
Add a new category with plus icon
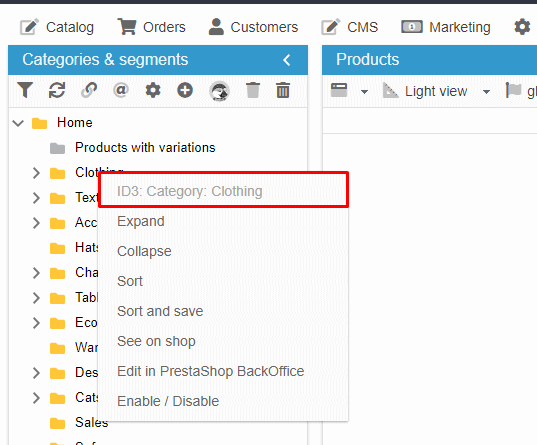[185, 90]
